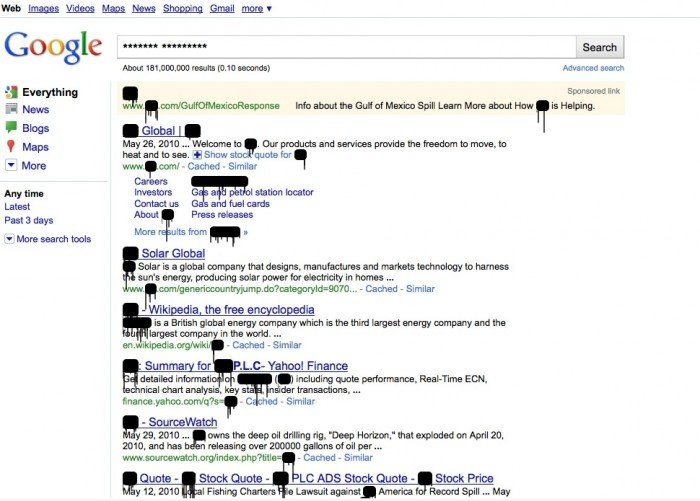Open Advanced search link
The image size is (700, 501).
(x=593, y=68)
